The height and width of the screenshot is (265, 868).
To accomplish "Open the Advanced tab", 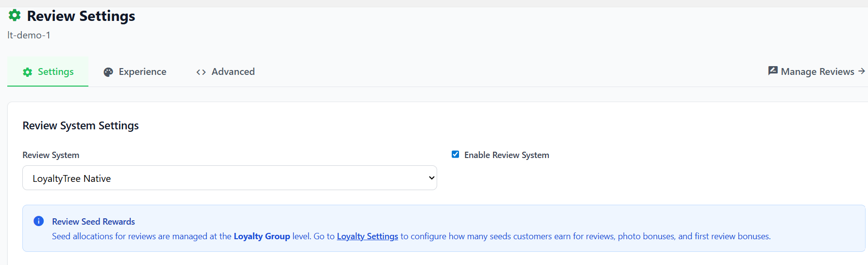I will coord(233,72).
